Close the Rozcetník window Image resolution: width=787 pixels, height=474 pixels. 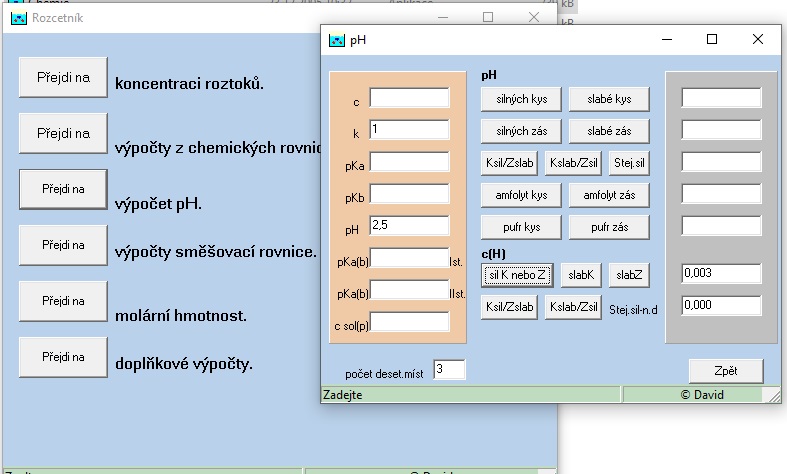[x=534, y=17]
